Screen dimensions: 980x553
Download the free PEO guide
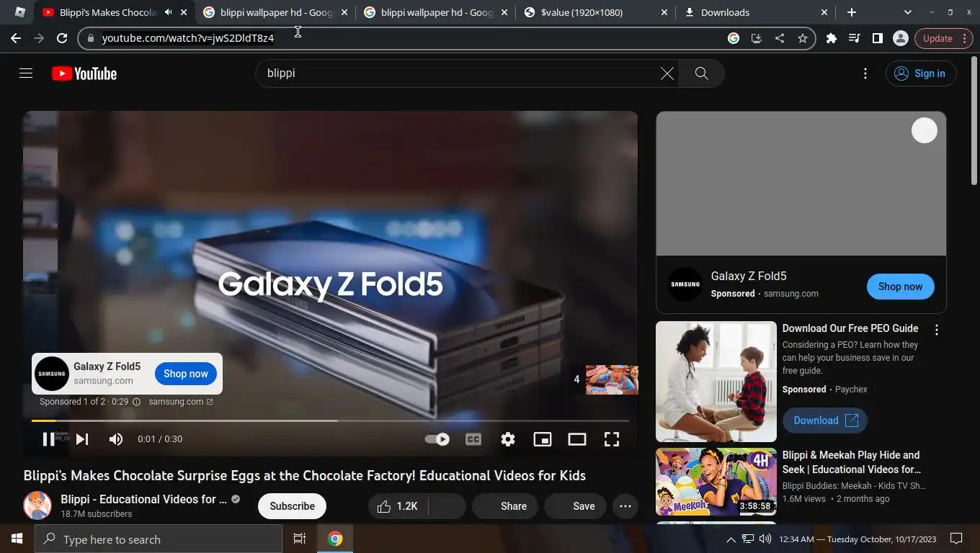point(825,421)
